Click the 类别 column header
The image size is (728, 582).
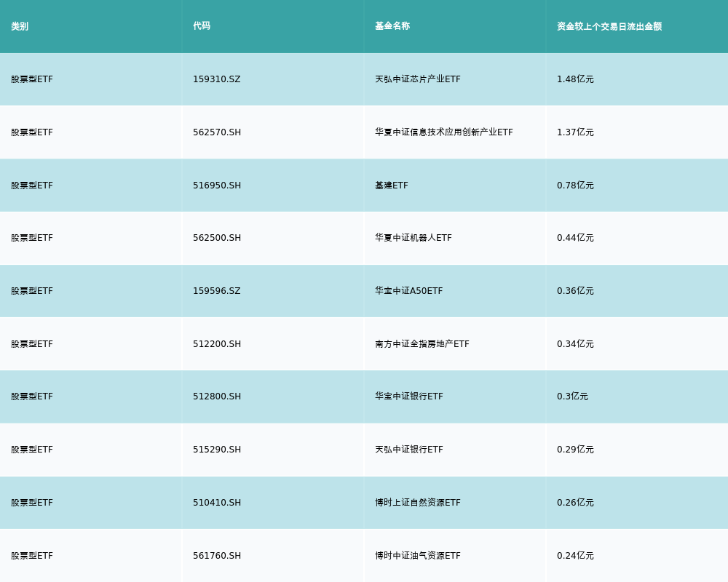(20, 26)
